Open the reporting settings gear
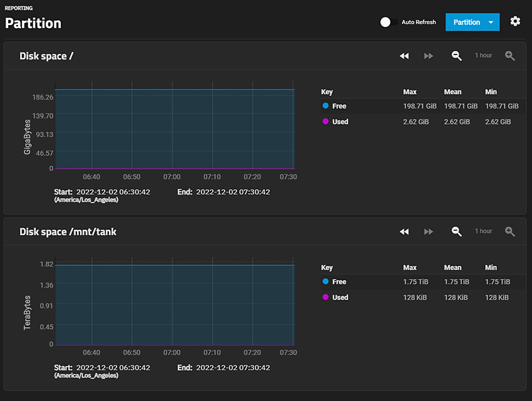The image size is (532, 401). [515, 21]
